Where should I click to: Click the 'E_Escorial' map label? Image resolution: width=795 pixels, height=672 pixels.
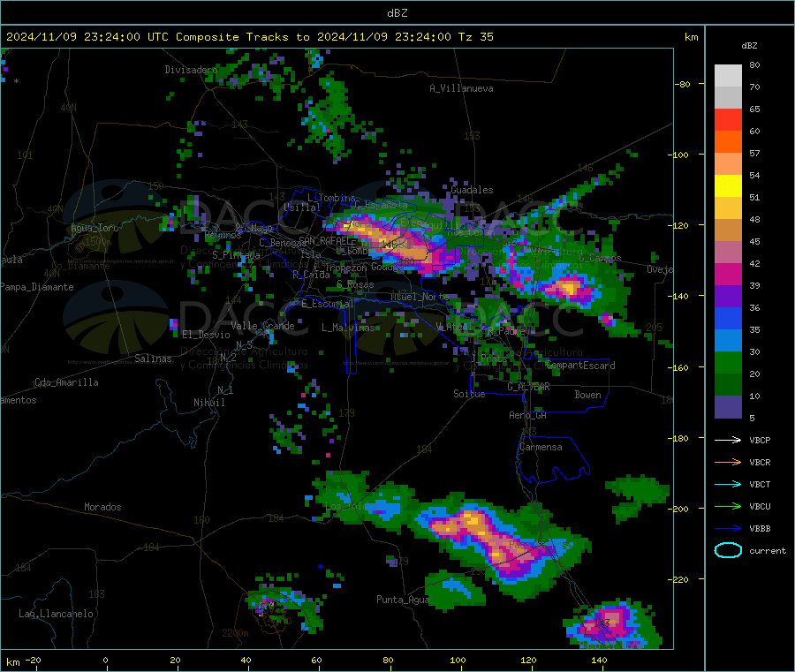pyautogui.click(x=328, y=304)
